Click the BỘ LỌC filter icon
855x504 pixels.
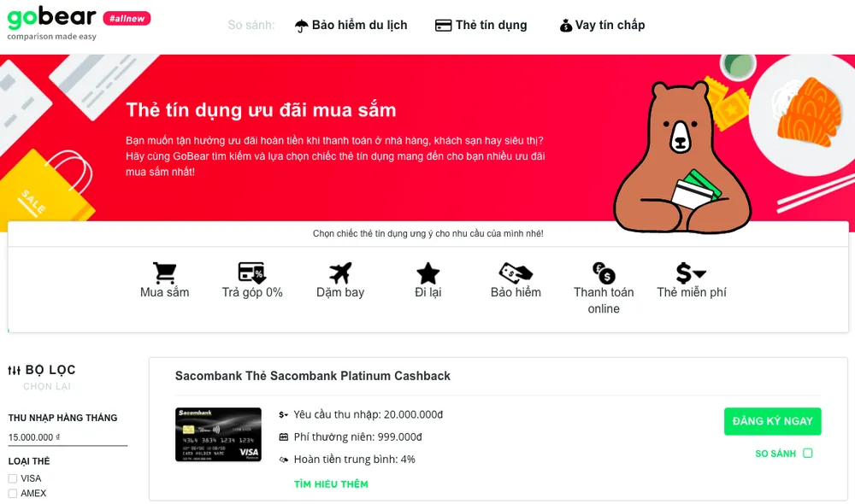pyautogui.click(x=15, y=368)
